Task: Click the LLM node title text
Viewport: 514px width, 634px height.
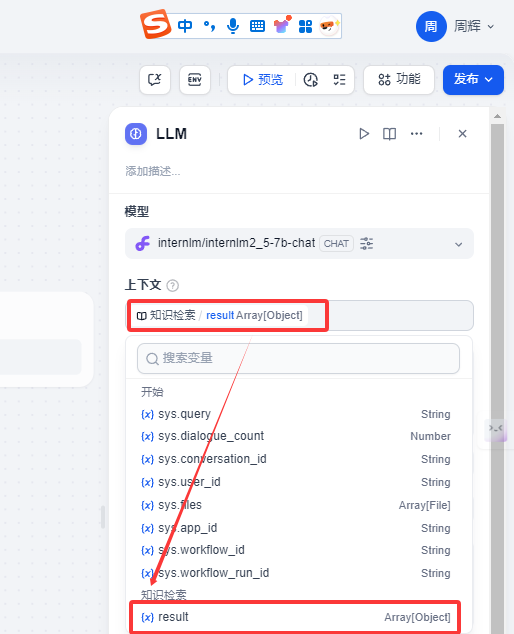Action: click(171, 134)
